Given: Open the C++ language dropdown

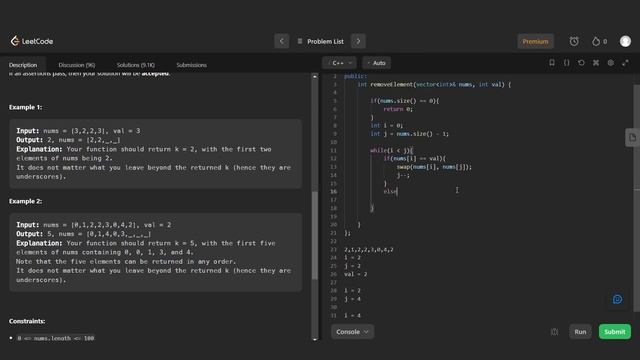Looking at the screenshot, I should [x=340, y=63].
